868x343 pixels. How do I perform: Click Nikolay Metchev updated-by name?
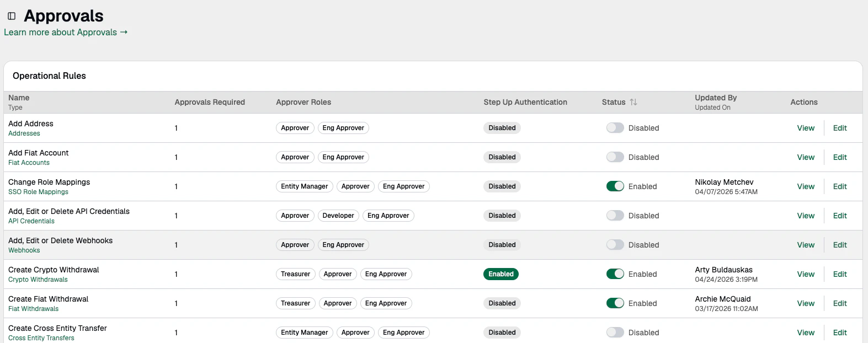pos(724,182)
